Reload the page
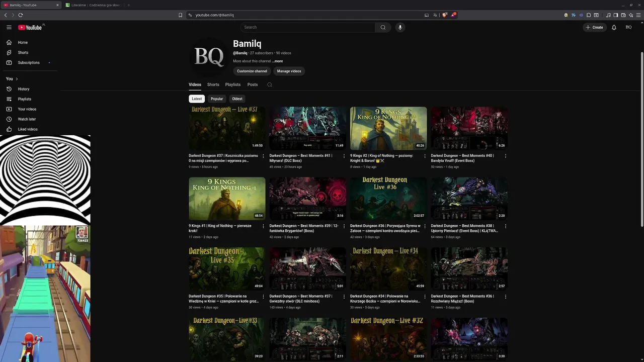This screenshot has width=644, height=362. [21, 15]
